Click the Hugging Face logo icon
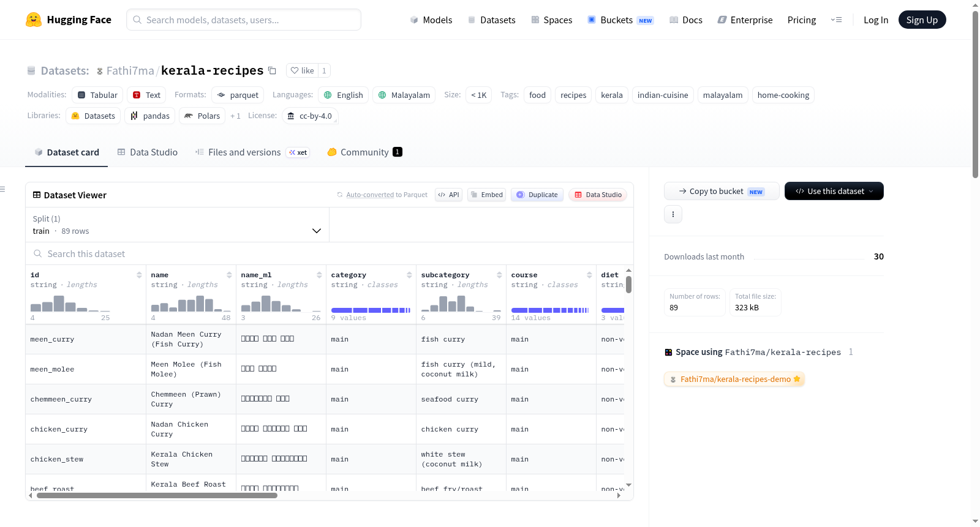 (x=34, y=20)
